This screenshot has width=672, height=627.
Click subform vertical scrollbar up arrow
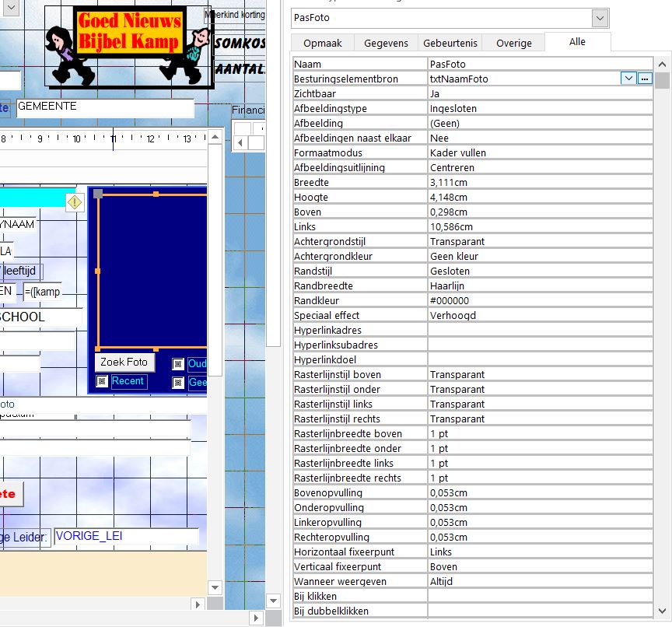tap(215, 137)
